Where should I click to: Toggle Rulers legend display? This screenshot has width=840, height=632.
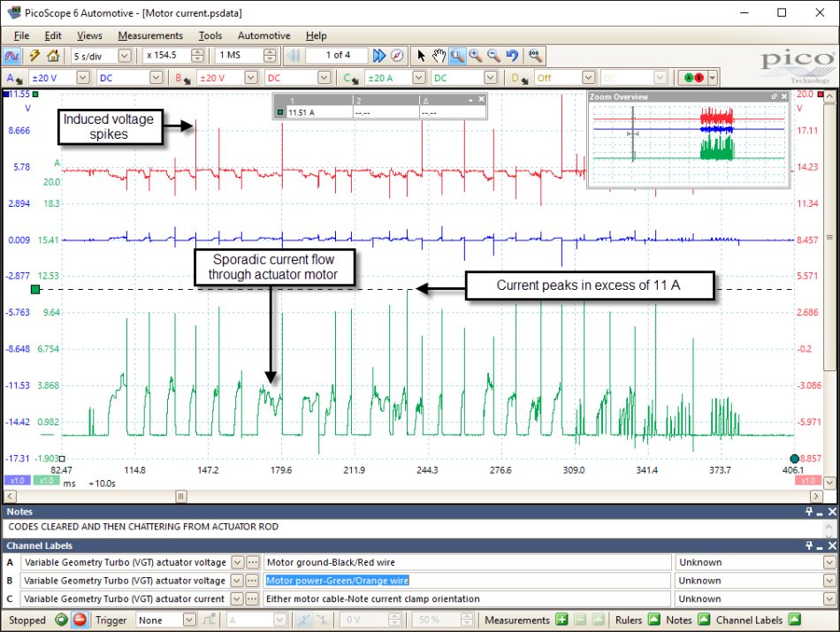tap(654, 620)
